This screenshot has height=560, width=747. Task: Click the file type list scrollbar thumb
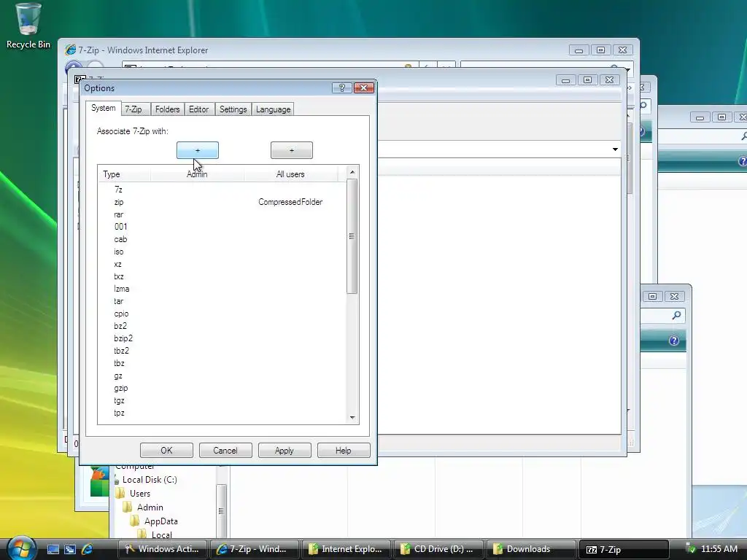pyautogui.click(x=352, y=236)
